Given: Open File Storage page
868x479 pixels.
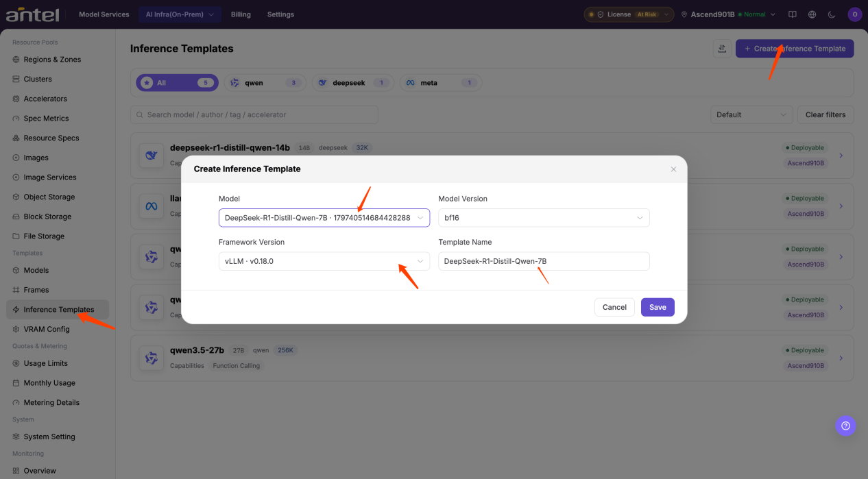Looking at the screenshot, I should pos(58,236).
